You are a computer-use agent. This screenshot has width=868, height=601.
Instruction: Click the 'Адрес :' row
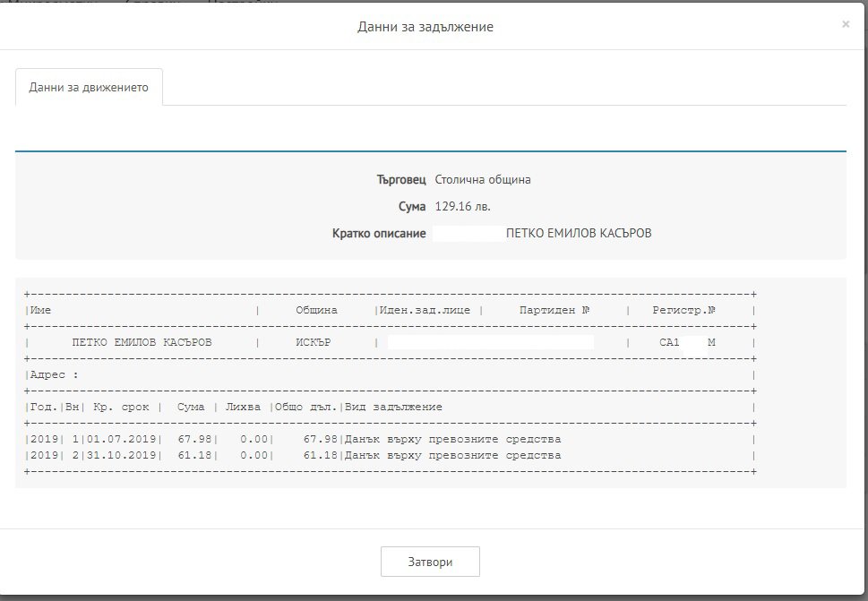(55, 374)
